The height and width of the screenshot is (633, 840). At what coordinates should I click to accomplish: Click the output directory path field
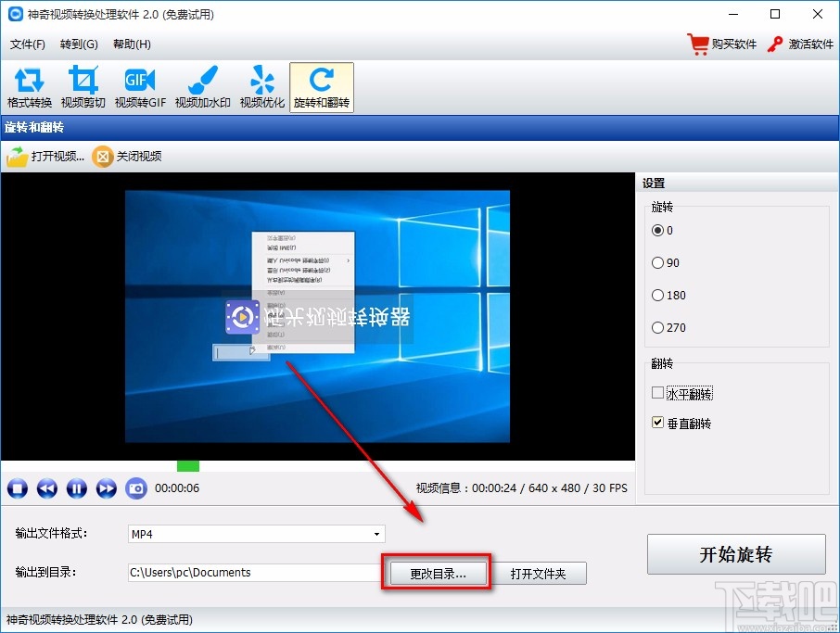tap(254, 573)
